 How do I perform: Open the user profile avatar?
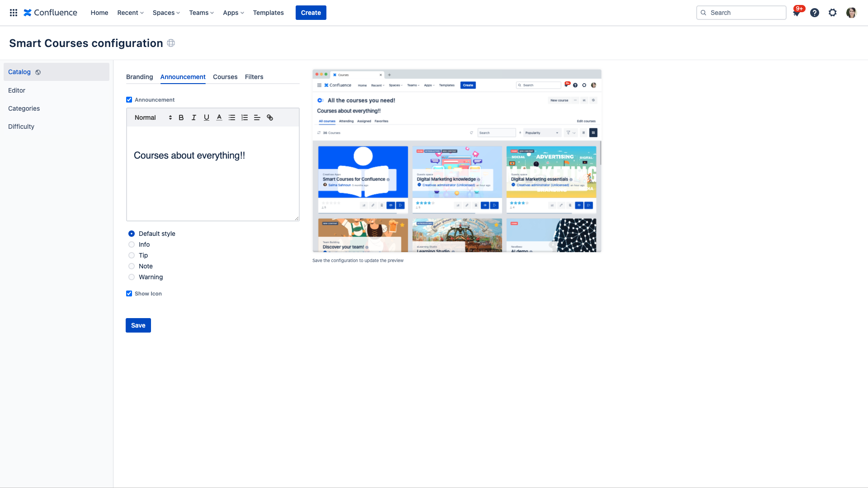[851, 13]
